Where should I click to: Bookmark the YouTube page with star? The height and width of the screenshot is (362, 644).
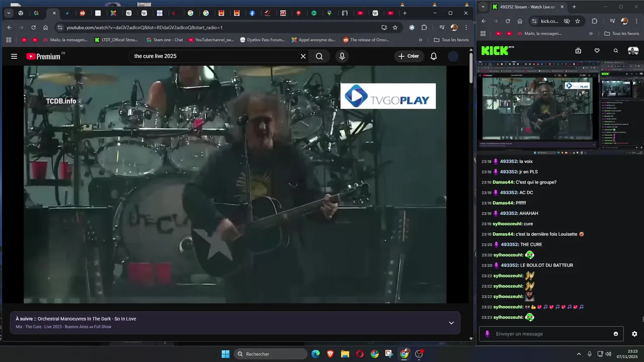click(x=395, y=28)
